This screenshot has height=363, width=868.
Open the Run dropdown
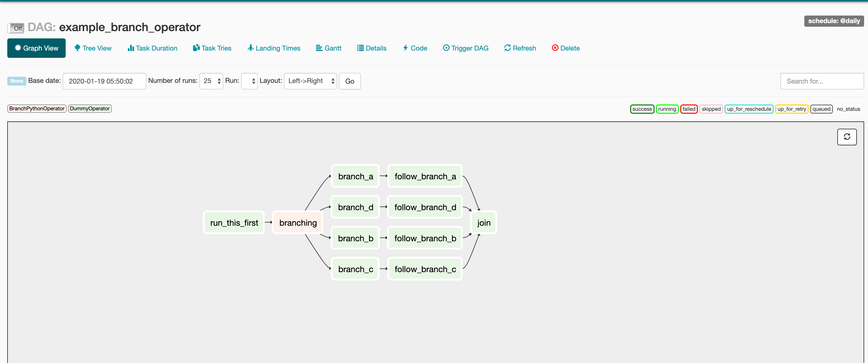pyautogui.click(x=249, y=81)
